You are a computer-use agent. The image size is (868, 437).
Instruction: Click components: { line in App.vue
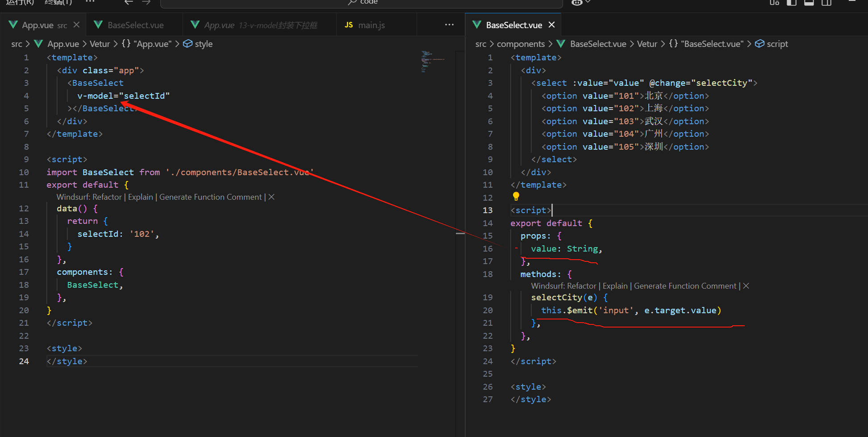pyautogui.click(x=90, y=272)
